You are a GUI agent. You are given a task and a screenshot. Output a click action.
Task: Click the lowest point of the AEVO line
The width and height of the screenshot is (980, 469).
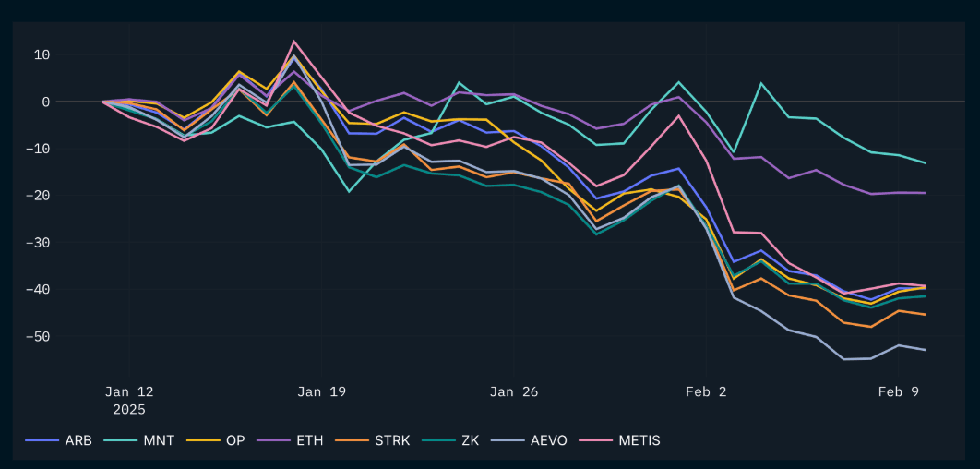843,359
